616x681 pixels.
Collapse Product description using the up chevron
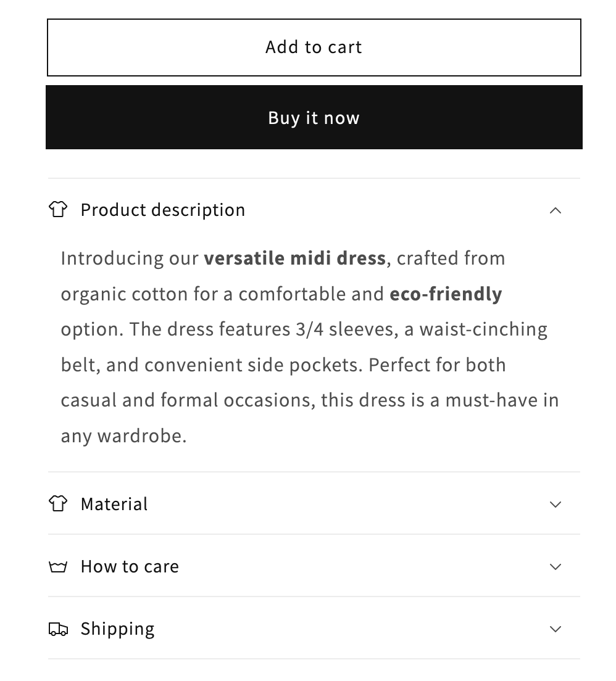coord(556,210)
